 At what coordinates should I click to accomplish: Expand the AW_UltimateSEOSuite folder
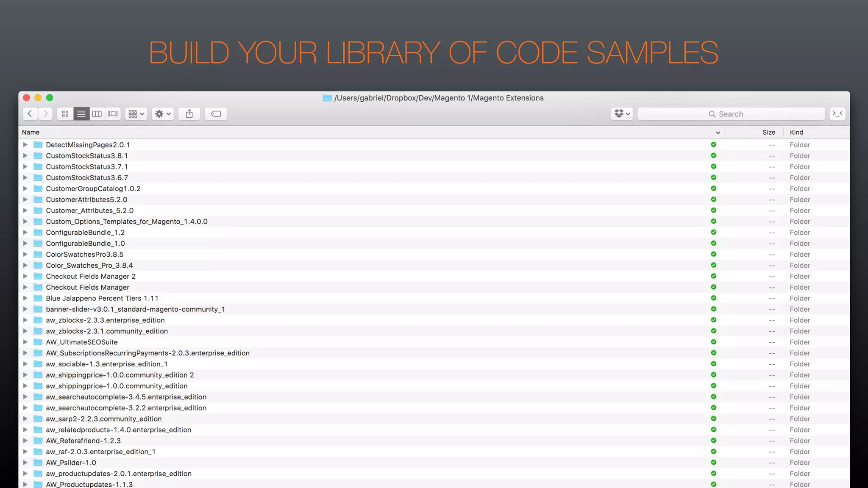point(25,342)
